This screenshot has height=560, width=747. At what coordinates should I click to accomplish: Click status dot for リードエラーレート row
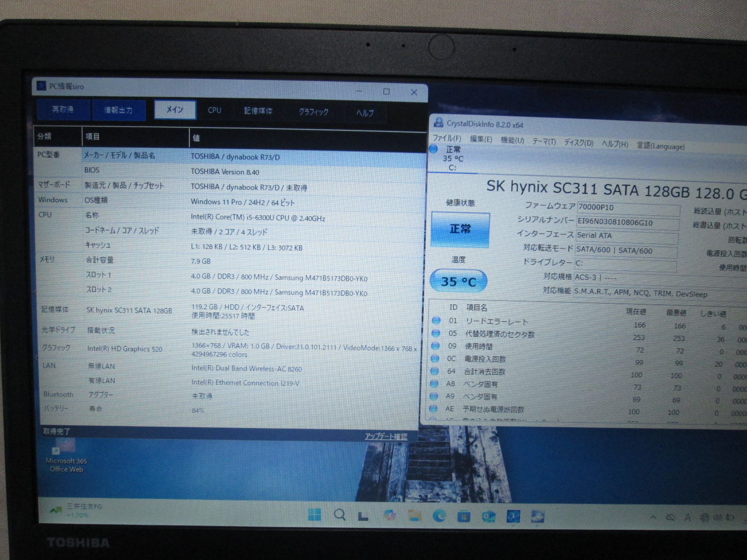[x=436, y=321]
